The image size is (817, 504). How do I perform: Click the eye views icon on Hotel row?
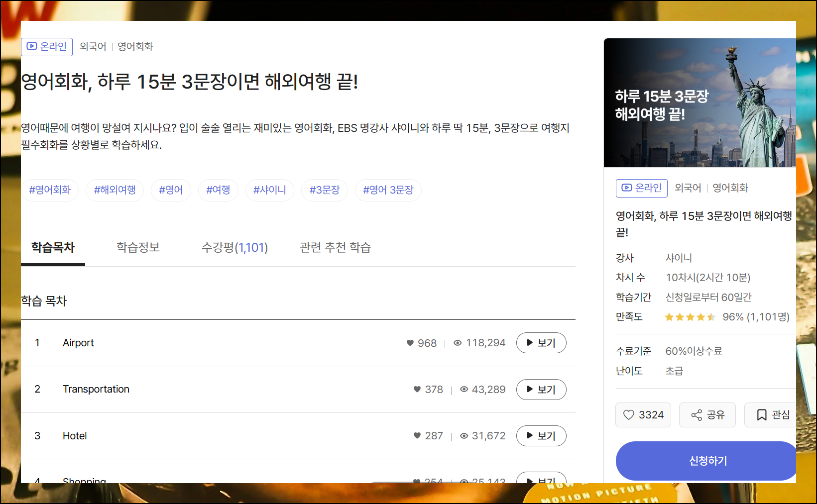point(464,436)
